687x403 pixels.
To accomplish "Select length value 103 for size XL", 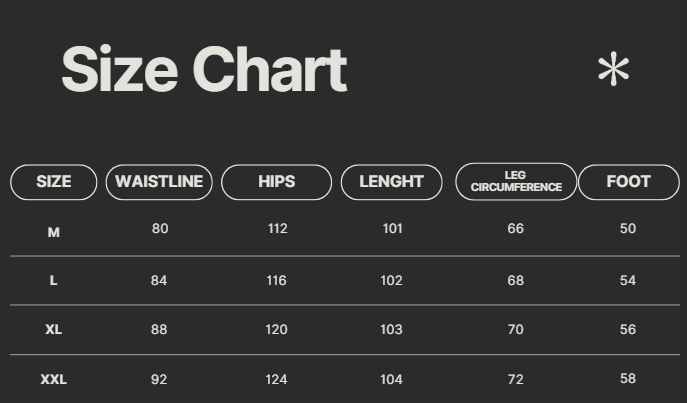I will 392,329.
